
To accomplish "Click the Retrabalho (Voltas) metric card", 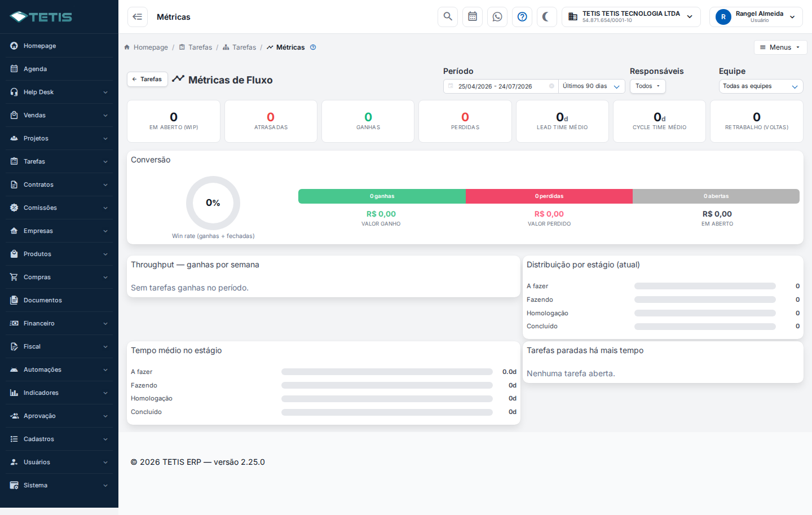I will [x=757, y=121].
